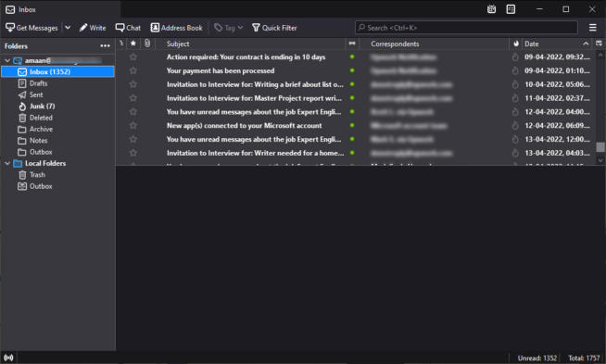Open the hamburger application menu
Viewport: 606px width, 364px height.
[592, 28]
